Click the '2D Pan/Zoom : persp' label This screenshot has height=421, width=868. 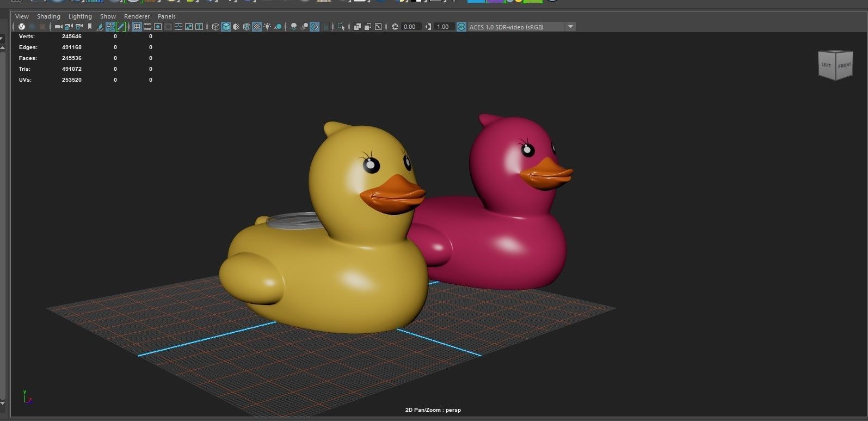[433, 410]
